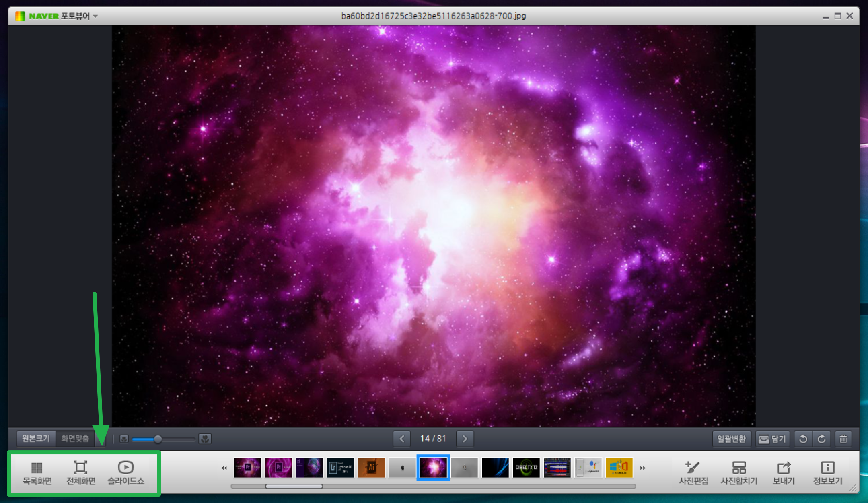Expand dropdown arrow next to 화면맞춤

pyautogui.click(x=101, y=439)
